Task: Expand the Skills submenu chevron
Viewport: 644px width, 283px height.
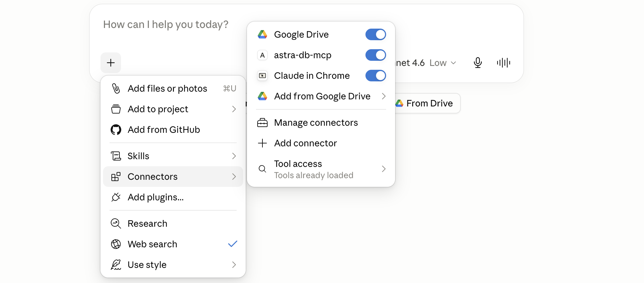Action: (x=234, y=156)
